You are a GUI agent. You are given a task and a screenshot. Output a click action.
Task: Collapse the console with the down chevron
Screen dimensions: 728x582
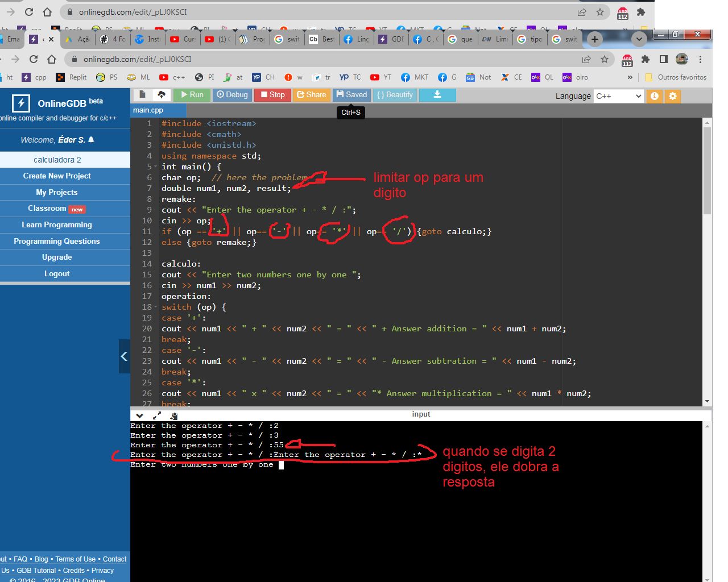pyautogui.click(x=139, y=415)
